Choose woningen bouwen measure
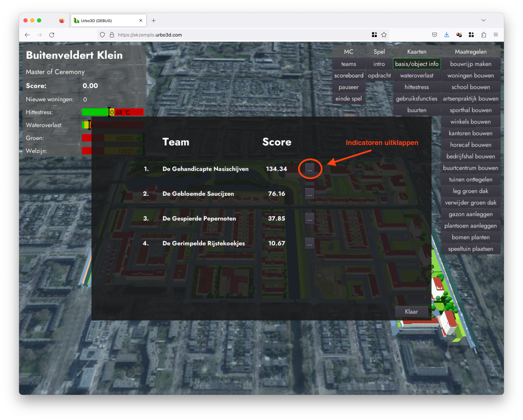This screenshot has height=420, width=523. pyautogui.click(x=471, y=76)
